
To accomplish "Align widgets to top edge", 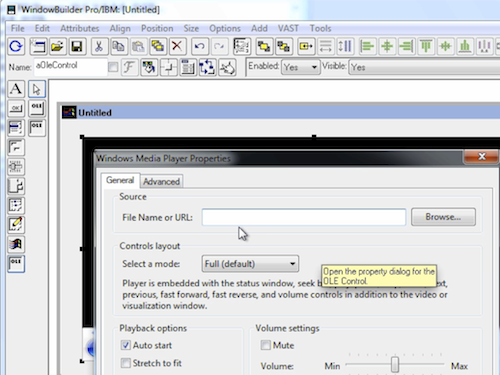I will [x=426, y=46].
